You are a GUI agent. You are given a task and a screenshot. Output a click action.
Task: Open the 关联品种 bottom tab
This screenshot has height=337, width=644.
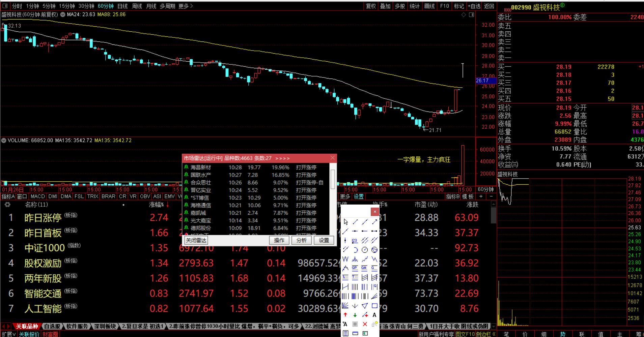click(27, 326)
